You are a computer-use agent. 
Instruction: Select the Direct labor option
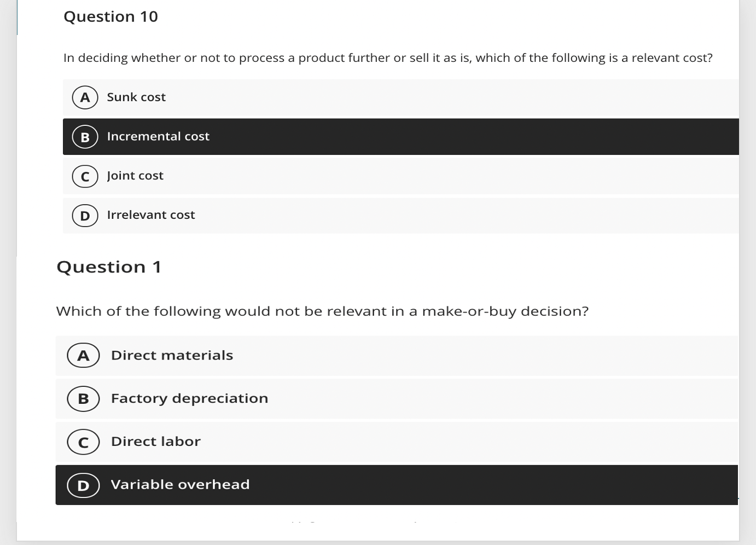(328, 442)
